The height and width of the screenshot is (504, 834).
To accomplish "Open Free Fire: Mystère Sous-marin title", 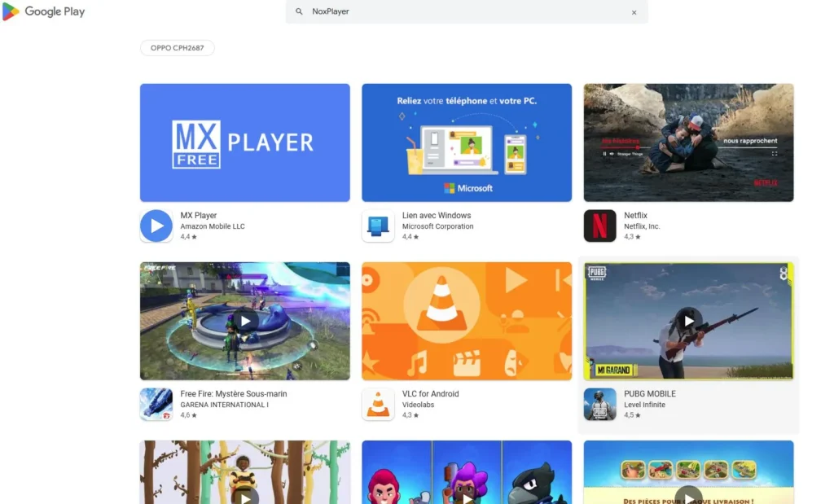I will pyautogui.click(x=234, y=394).
